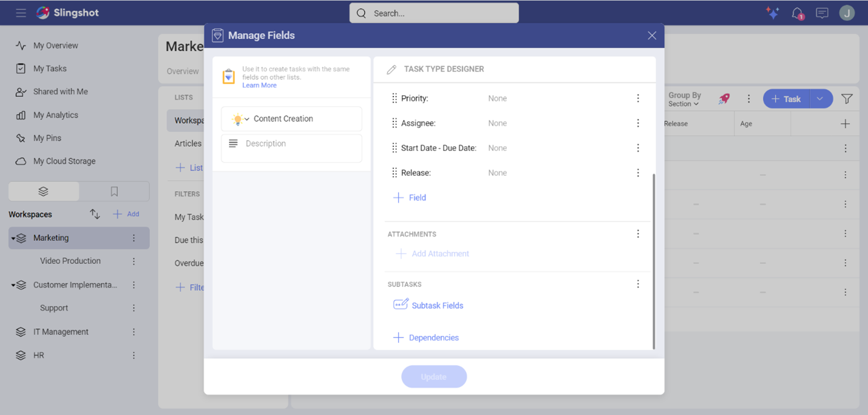Click the Description input field
The height and width of the screenshot is (415, 868).
(291, 148)
